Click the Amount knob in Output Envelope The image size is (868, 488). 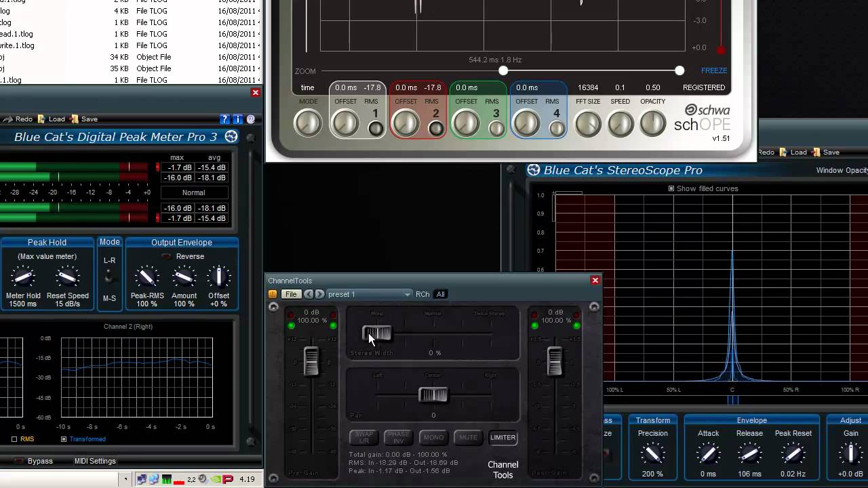(x=184, y=277)
